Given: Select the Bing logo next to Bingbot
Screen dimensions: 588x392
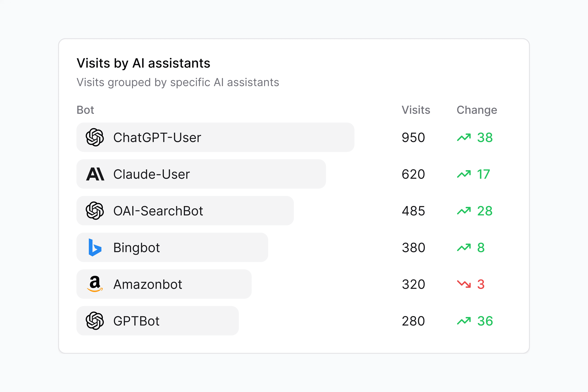Looking at the screenshot, I should coord(95,247).
